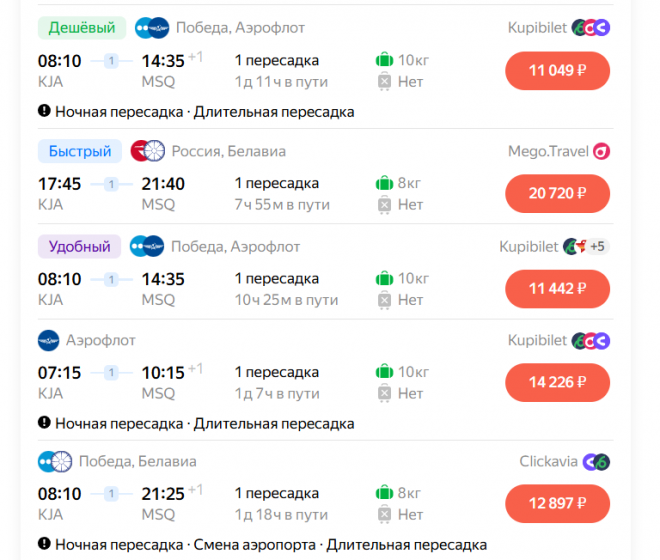Choose the 11 442 ₽ ticket price
660x560 pixels.
tap(557, 288)
